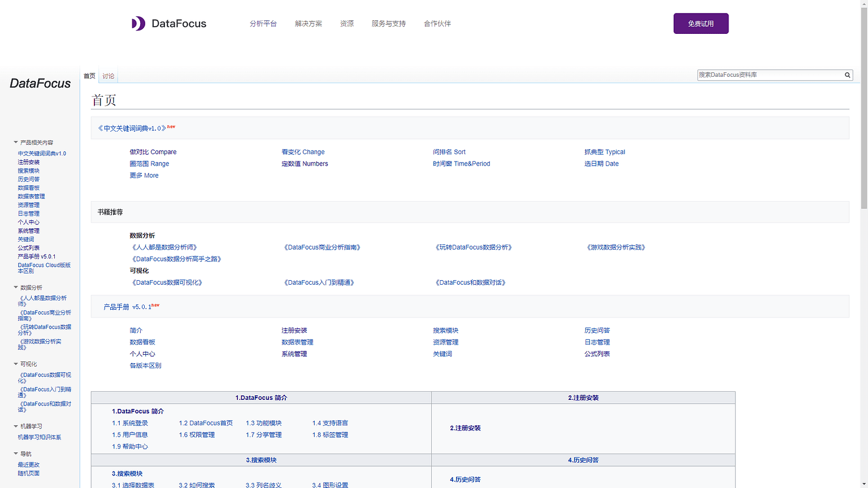
Task: Open sidebar 产品手册 v5.0.1 link
Action: pyautogui.click(x=37, y=256)
